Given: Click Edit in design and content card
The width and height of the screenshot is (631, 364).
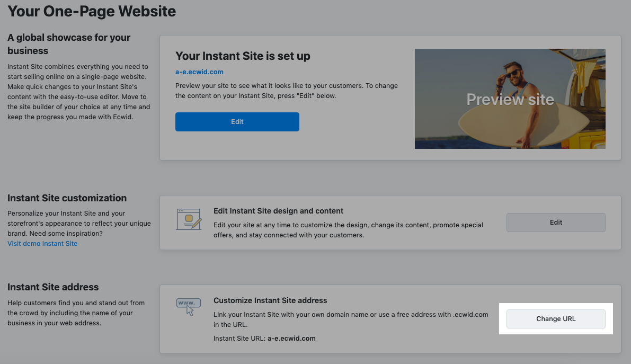Looking at the screenshot, I should tap(556, 222).
